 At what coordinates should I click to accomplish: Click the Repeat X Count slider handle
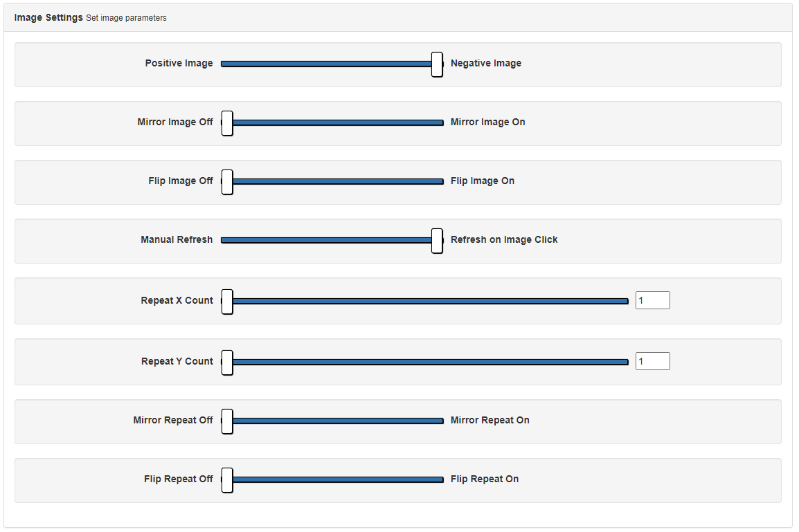pos(227,301)
